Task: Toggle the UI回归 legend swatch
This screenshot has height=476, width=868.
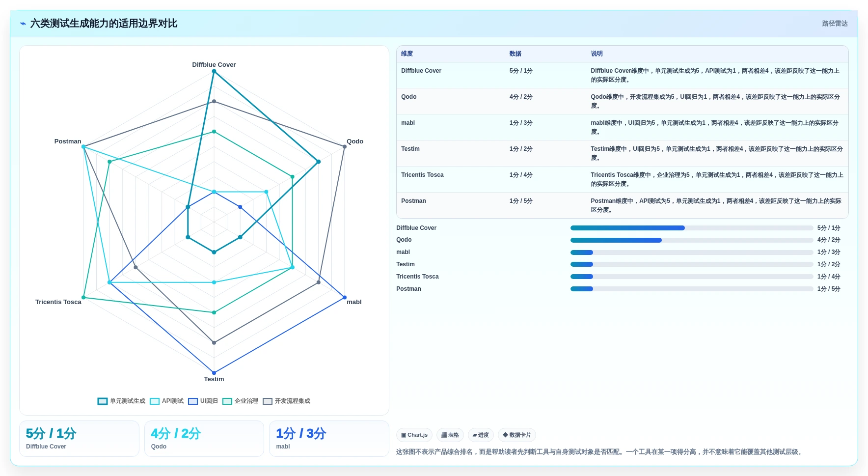Action: tap(193, 401)
